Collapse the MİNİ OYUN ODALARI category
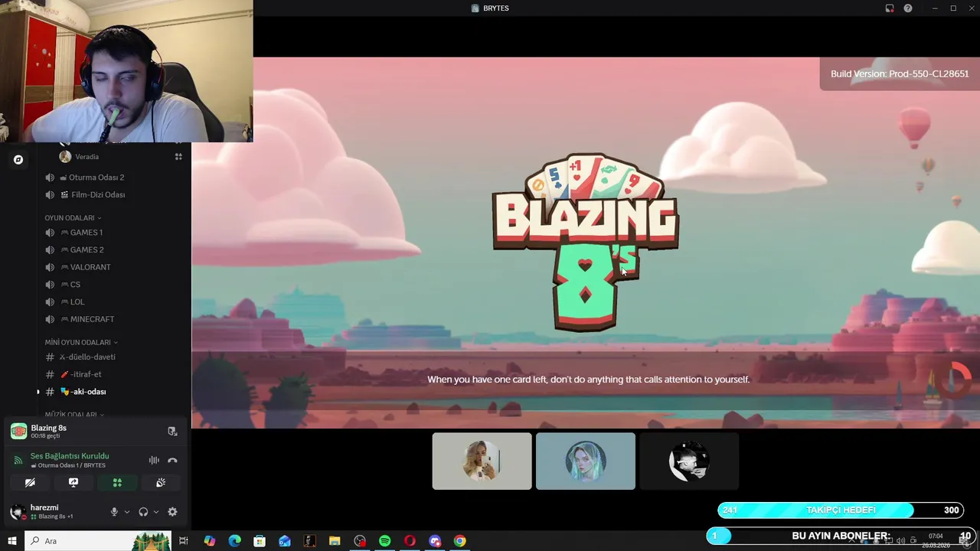 [81, 342]
